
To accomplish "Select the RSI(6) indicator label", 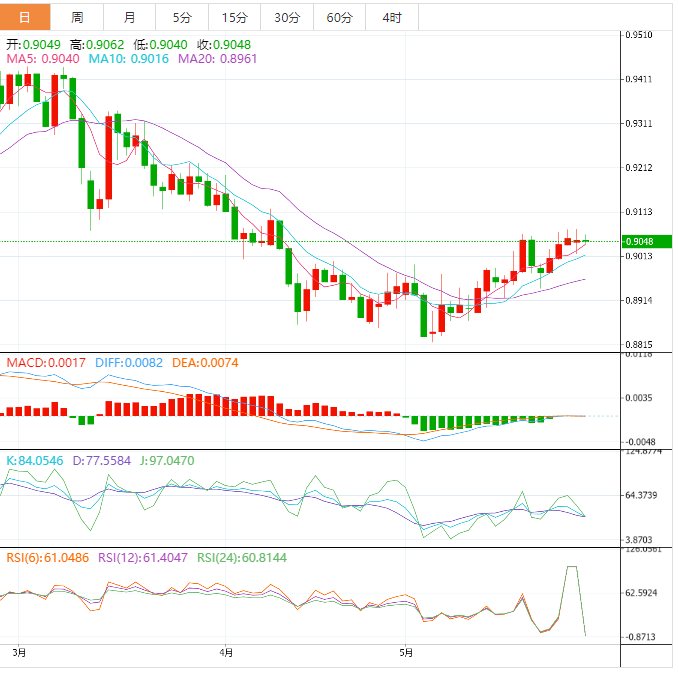I will (47, 557).
